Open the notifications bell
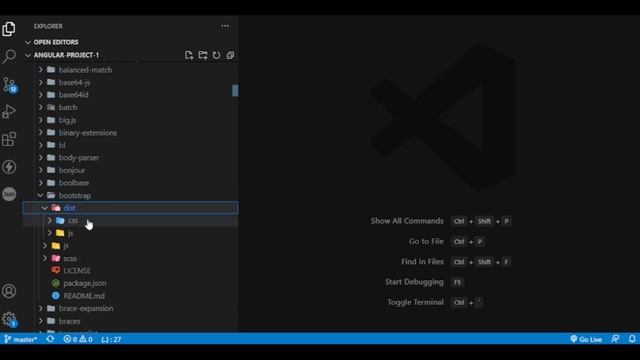The height and width of the screenshot is (360, 640). tap(632, 339)
